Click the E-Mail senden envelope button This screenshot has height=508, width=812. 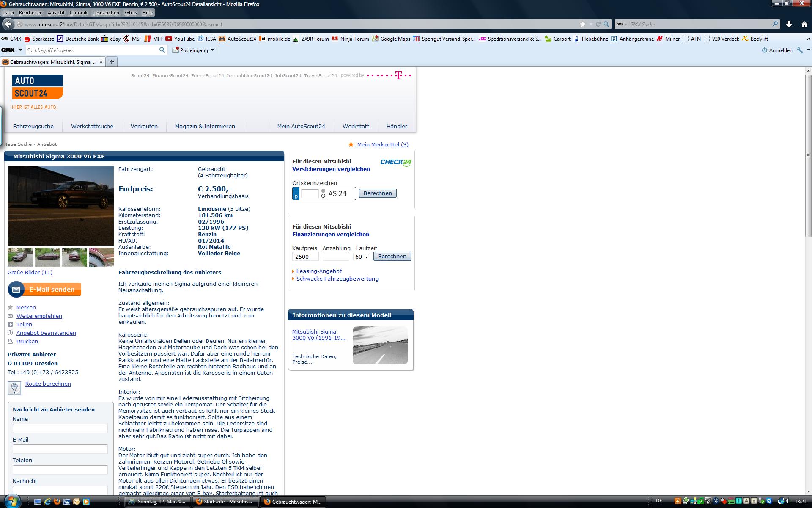(x=44, y=290)
